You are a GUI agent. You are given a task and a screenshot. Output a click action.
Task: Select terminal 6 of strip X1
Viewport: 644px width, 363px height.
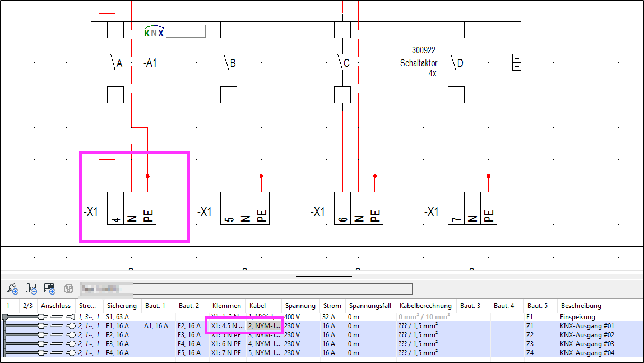(x=342, y=208)
